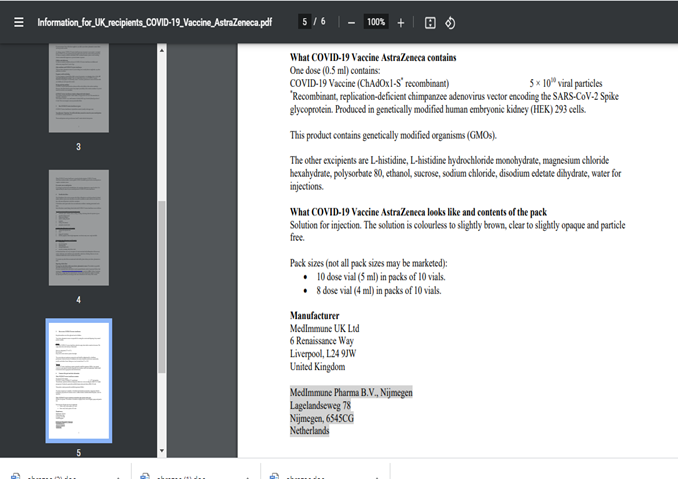Select the highlighted page 5 thumbnail
The height and width of the screenshot is (479, 678).
click(79, 381)
